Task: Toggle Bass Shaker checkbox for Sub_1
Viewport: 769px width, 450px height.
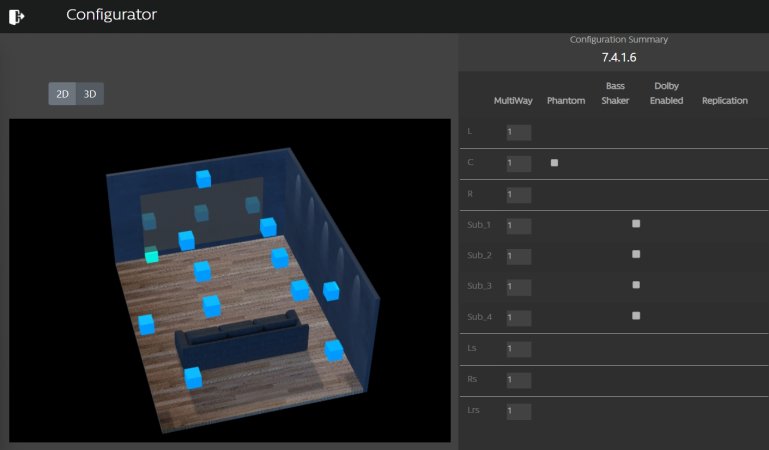Action: 636,224
